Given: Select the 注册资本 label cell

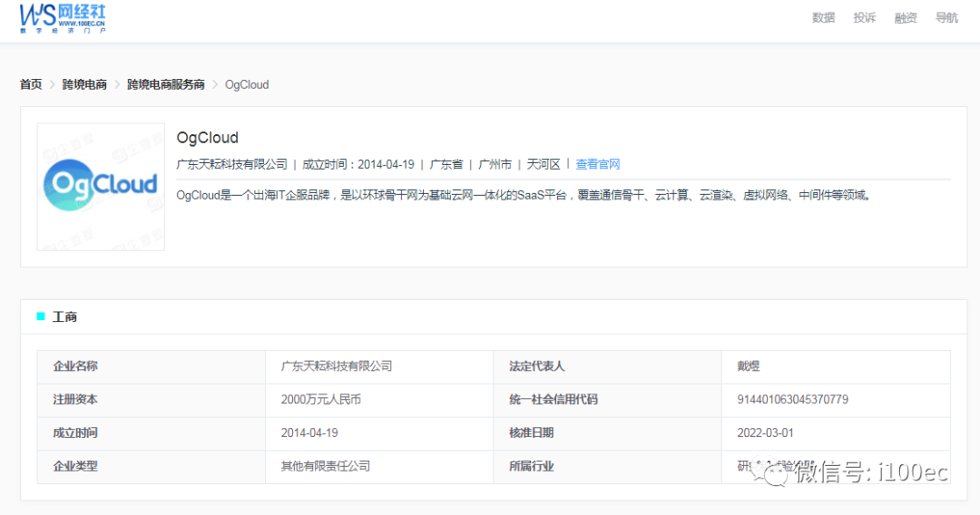Looking at the screenshot, I should click(152, 400).
